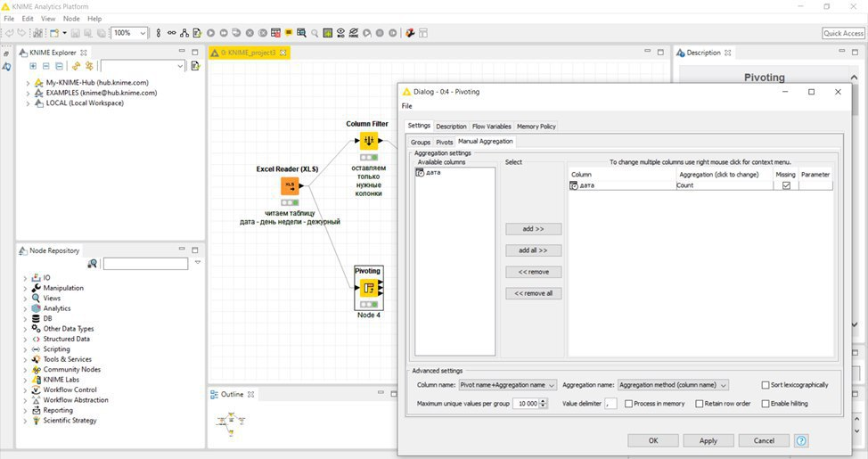Screen dimensions: 868x459
Task: Expand the My-KNIME-Hub tree entry
Action: (x=28, y=83)
